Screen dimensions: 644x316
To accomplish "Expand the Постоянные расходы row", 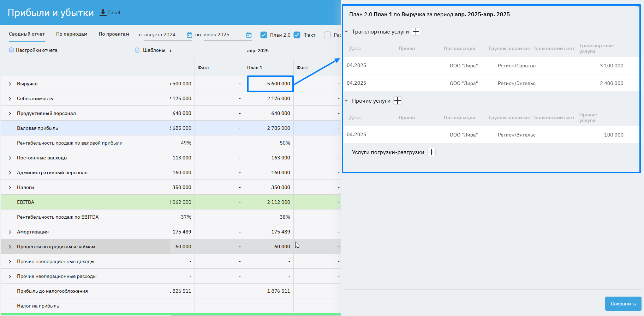I will tap(10, 158).
